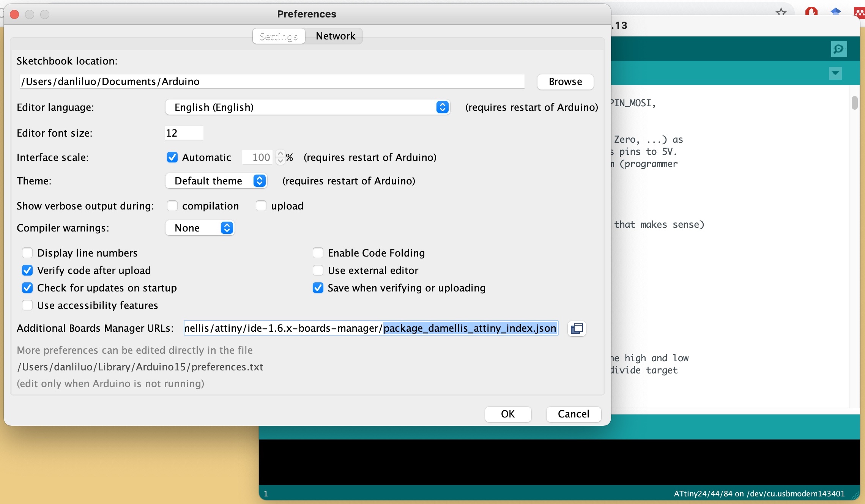
Task: Select the Settings tab
Action: [x=279, y=36]
